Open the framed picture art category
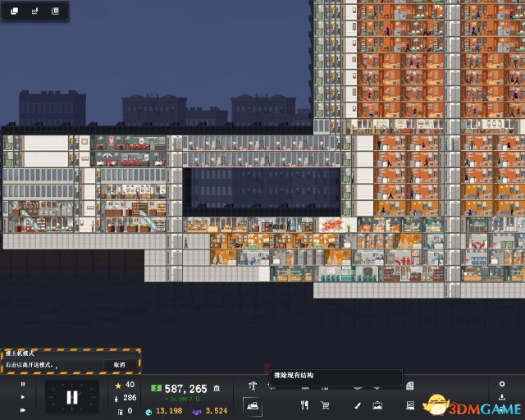Image resolution: width=525 pixels, height=420 pixels. click(x=377, y=405)
